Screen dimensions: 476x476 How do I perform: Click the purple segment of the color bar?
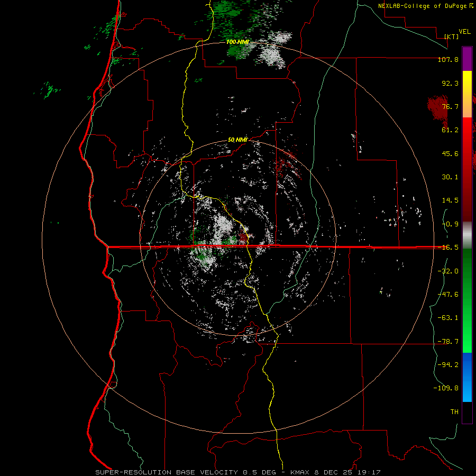[x=467, y=59]
